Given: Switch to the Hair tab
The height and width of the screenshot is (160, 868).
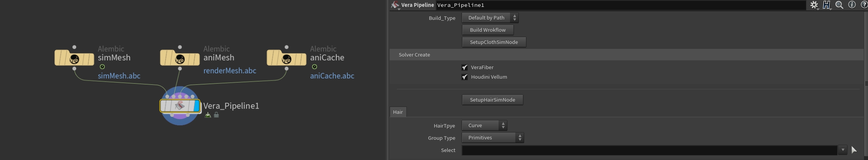Looking at the screenshot, I should pos(398,112).
